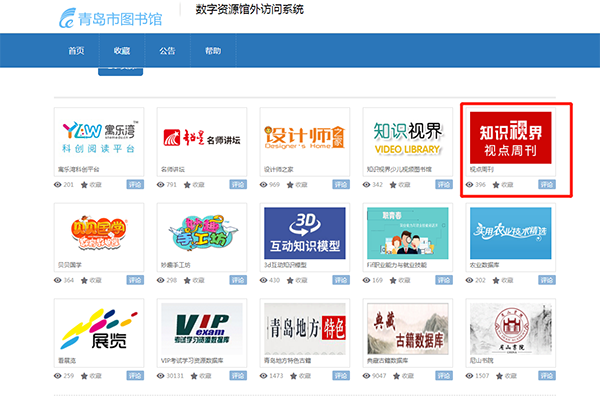The image size is (600, 399).
Task: Click the eye icon beside 396 views
Action: coord(470,185)
